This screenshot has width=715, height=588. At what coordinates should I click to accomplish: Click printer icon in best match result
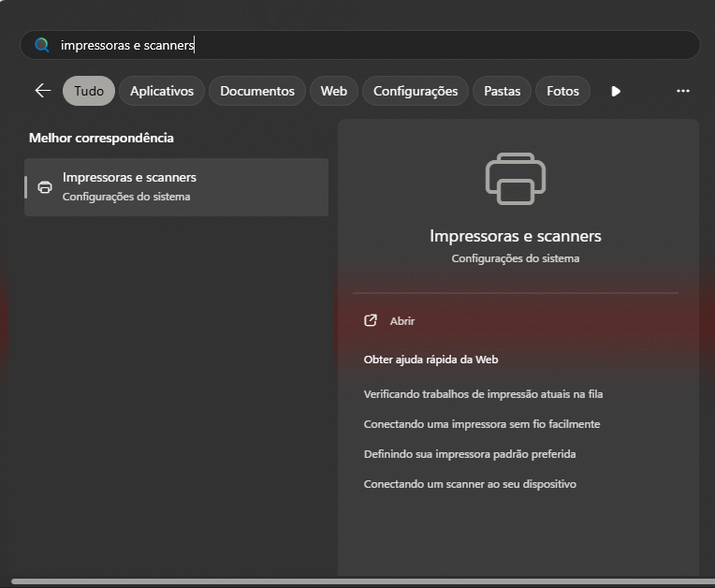[x=44, y=187]
